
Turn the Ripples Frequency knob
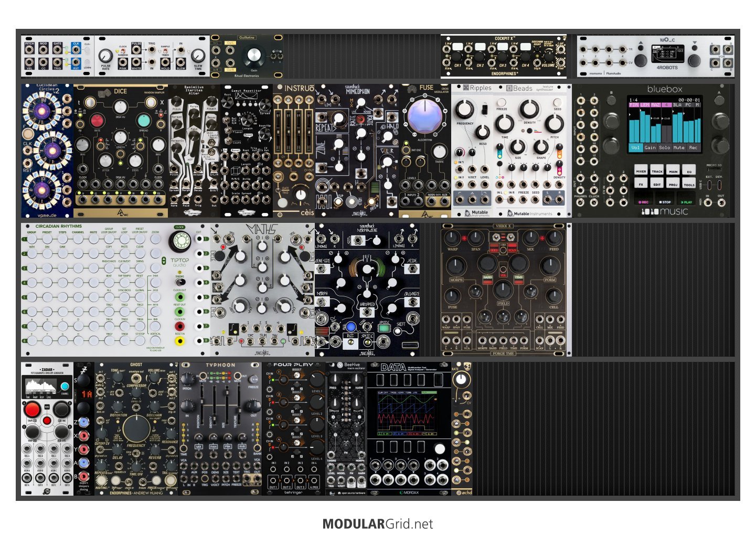click(464, 110)
